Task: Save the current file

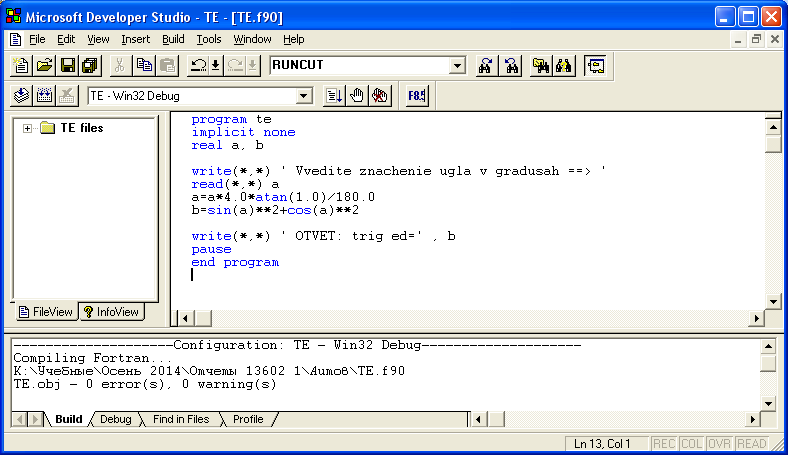Action: click(67, 65)
